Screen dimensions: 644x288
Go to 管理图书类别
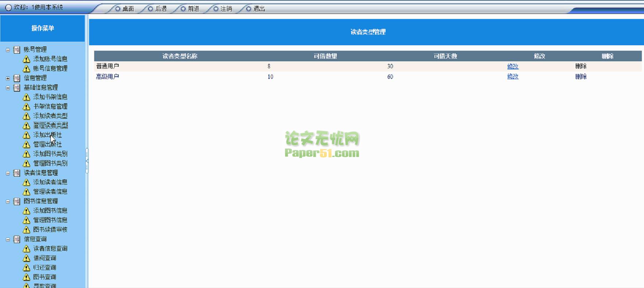pos(50,163)
